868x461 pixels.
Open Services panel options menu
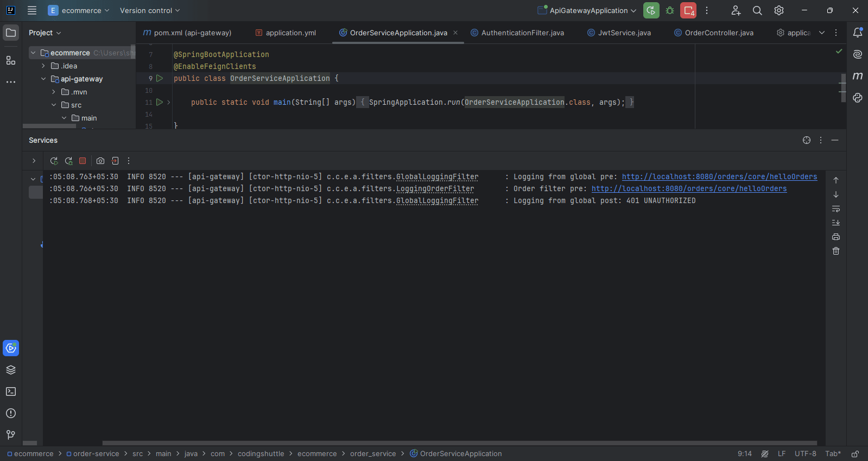click(x=821, y=140)
